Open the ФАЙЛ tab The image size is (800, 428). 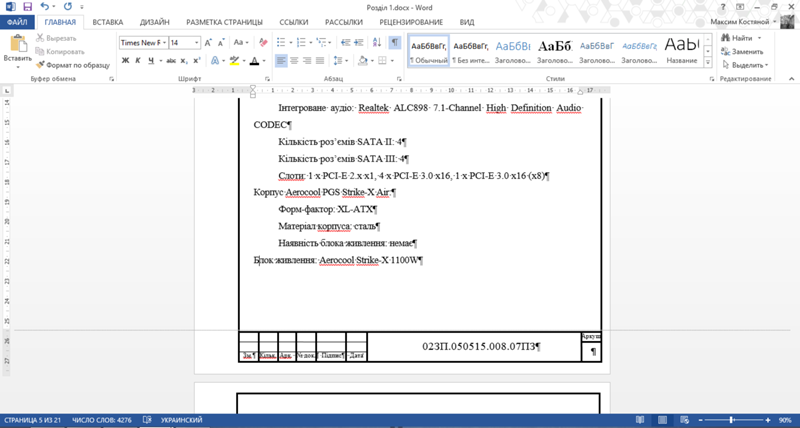(x=17, y=22)
